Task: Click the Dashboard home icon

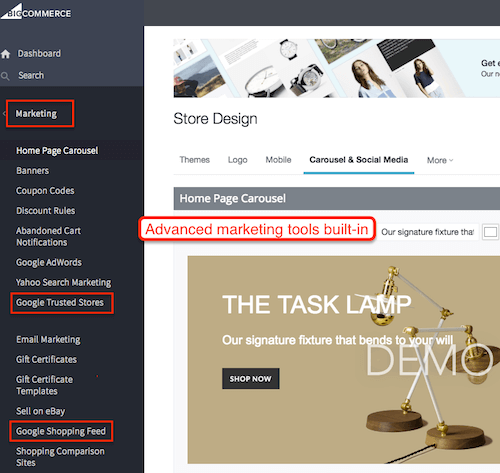Action: [x=5, y=54]
